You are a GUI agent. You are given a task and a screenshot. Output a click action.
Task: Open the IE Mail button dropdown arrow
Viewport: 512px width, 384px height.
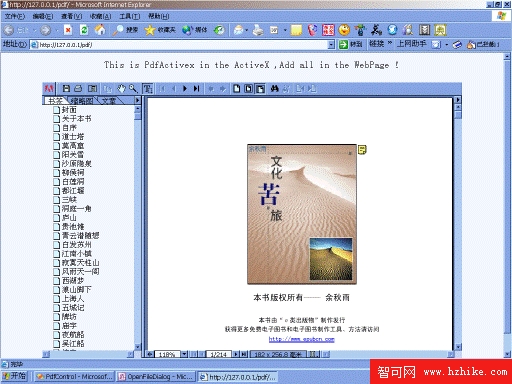pos(247,30)
